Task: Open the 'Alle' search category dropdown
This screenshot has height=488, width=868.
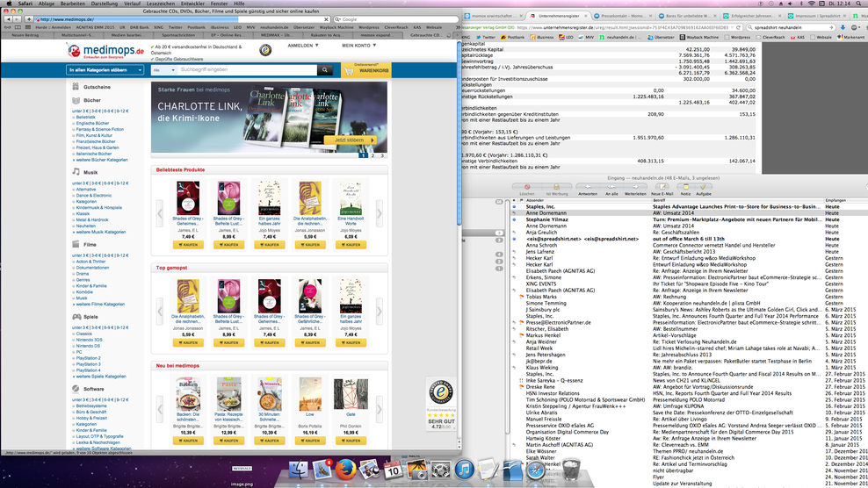Action: [164, 70]
